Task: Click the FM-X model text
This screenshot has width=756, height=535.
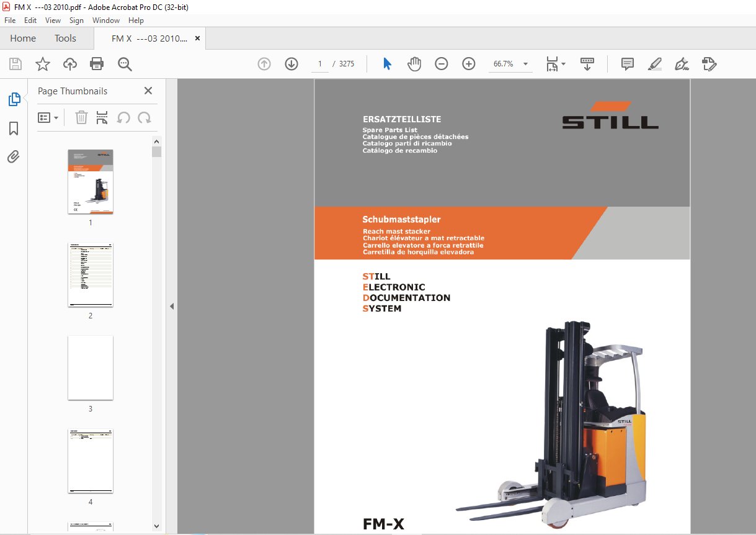Action: pos(383,524)
